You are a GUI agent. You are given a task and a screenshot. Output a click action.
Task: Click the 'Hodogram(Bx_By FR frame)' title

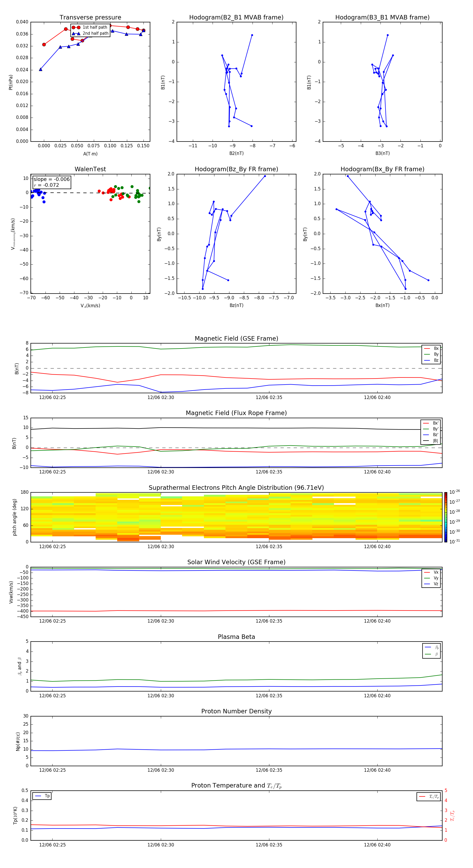[382, 169]
